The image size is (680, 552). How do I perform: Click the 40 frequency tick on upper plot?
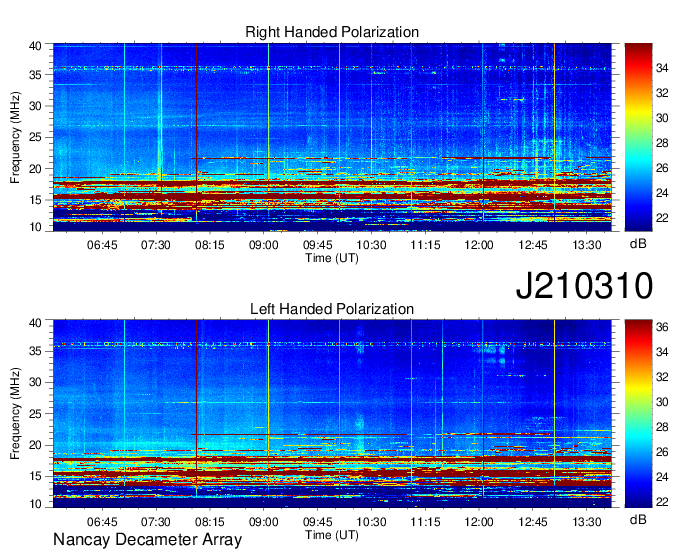(x=36, y=46)
